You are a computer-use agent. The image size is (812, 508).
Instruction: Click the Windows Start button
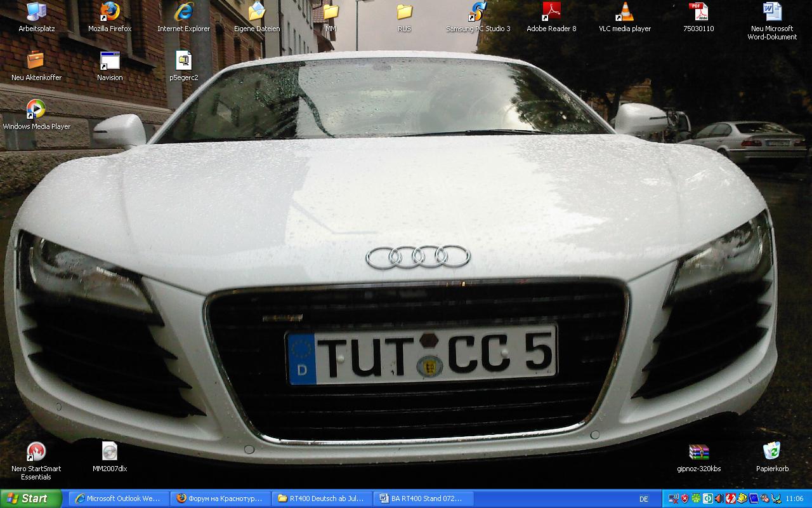pos(31,498)
